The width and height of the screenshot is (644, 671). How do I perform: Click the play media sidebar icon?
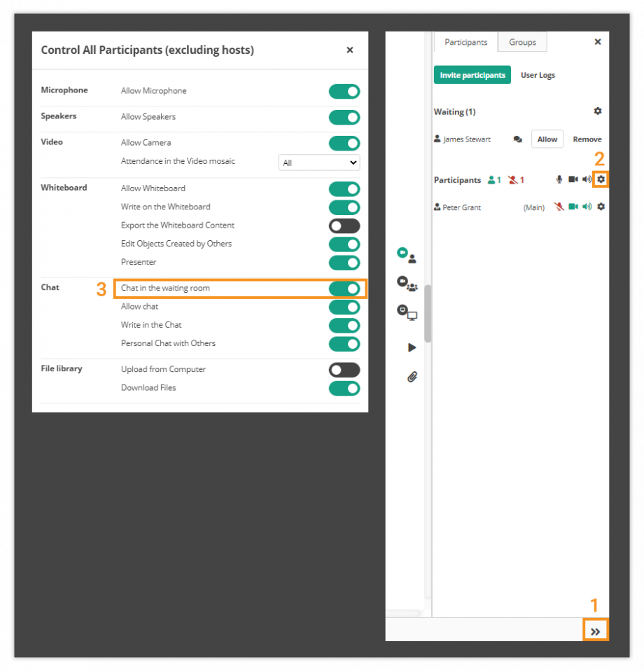coord(412,347)
